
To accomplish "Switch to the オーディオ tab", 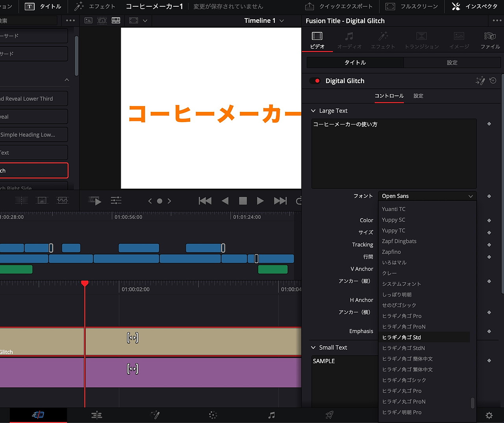I will 349,39.
